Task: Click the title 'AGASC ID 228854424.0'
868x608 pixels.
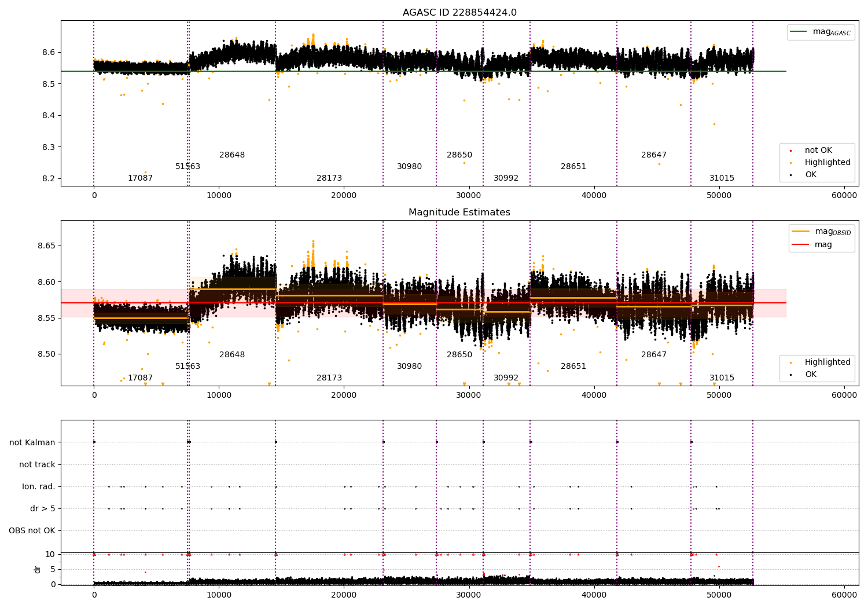Action: point(459,13)
